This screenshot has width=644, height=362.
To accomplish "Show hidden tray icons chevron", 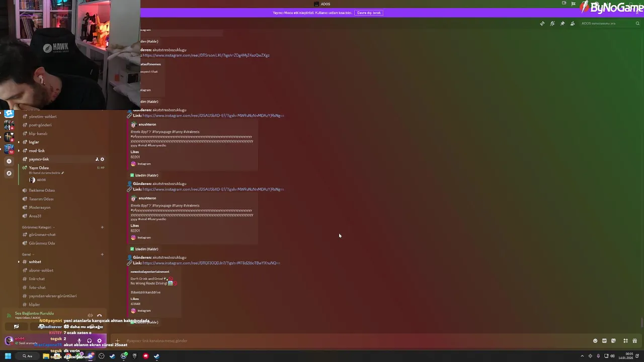I will click(583, 356).
